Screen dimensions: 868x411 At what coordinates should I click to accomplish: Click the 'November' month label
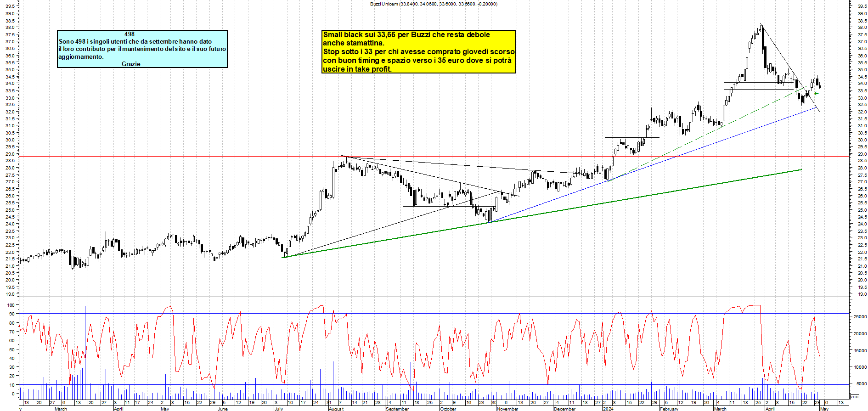click(x=507, y=409)
